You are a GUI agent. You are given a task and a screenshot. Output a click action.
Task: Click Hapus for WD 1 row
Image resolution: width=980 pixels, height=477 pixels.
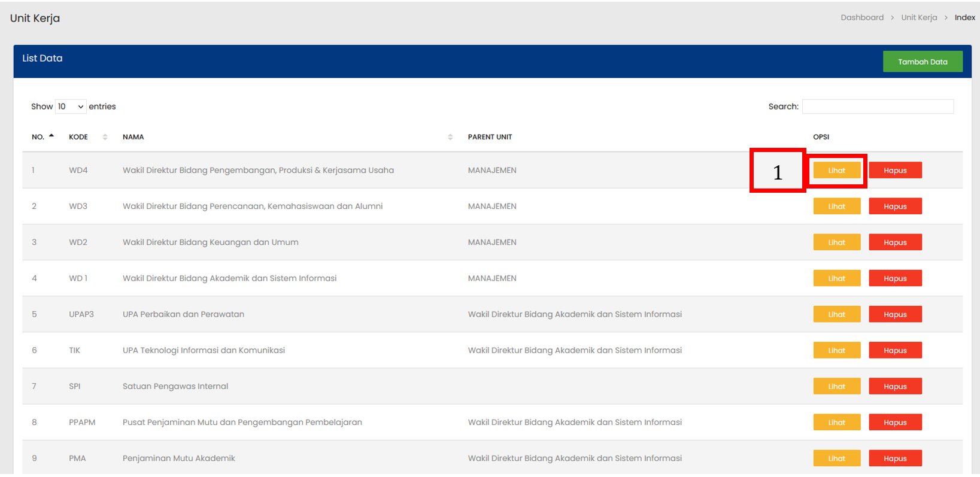[895, 278]
